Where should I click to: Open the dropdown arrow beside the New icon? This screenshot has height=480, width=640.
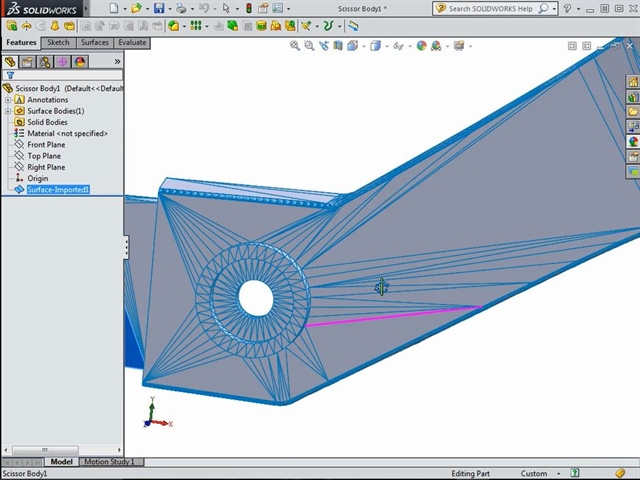coord(125,9)
